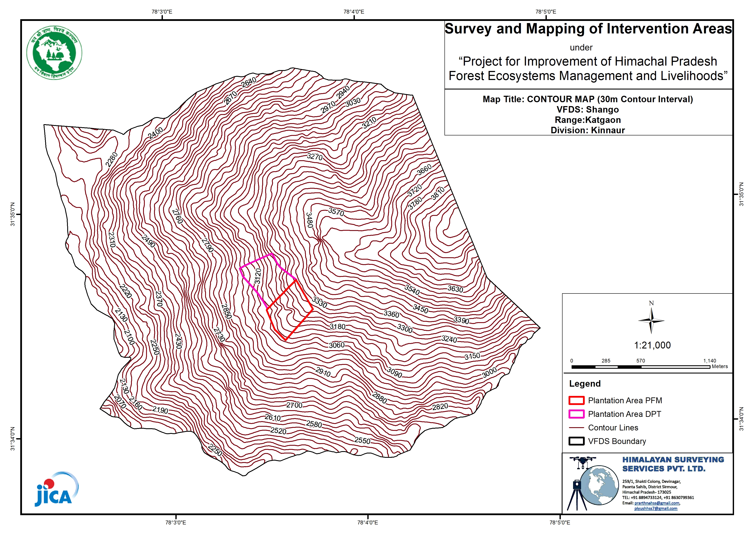Click the 'Plantation Area PFM' legend label

625,400
